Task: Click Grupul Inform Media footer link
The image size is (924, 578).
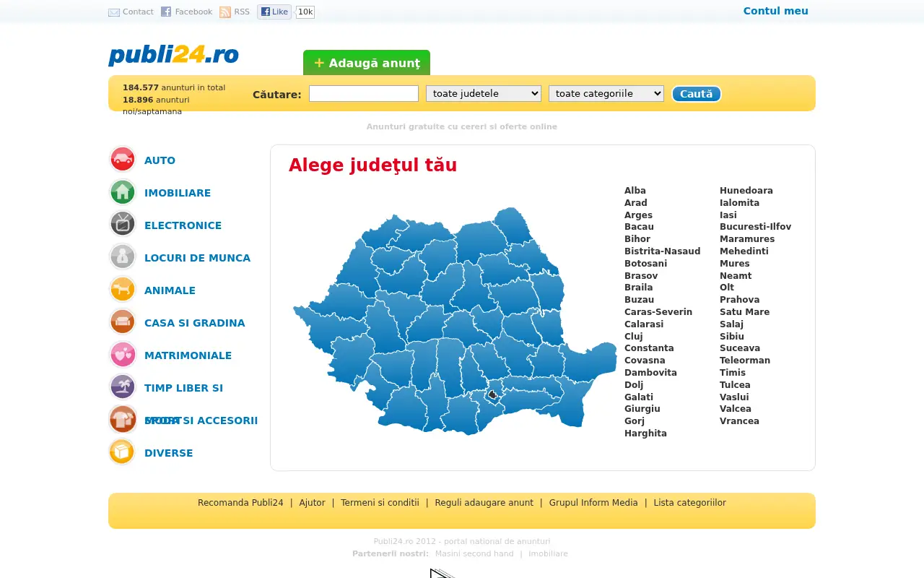Action: coord(593,503)
